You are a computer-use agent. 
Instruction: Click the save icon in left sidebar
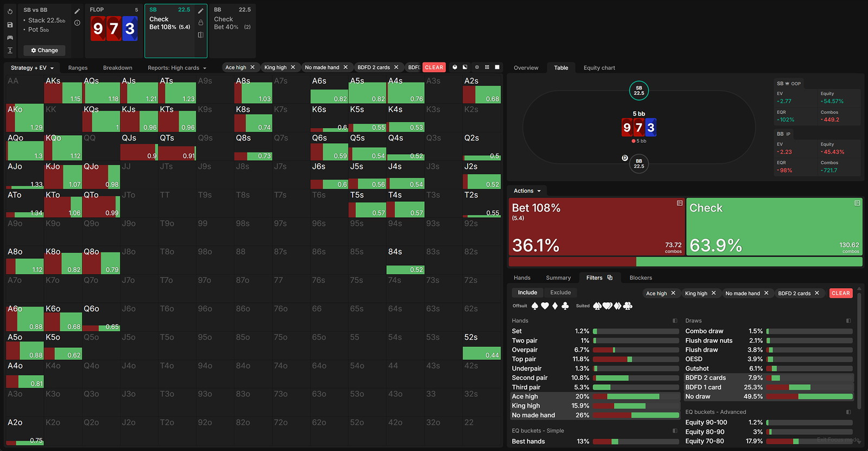[10, 25]
